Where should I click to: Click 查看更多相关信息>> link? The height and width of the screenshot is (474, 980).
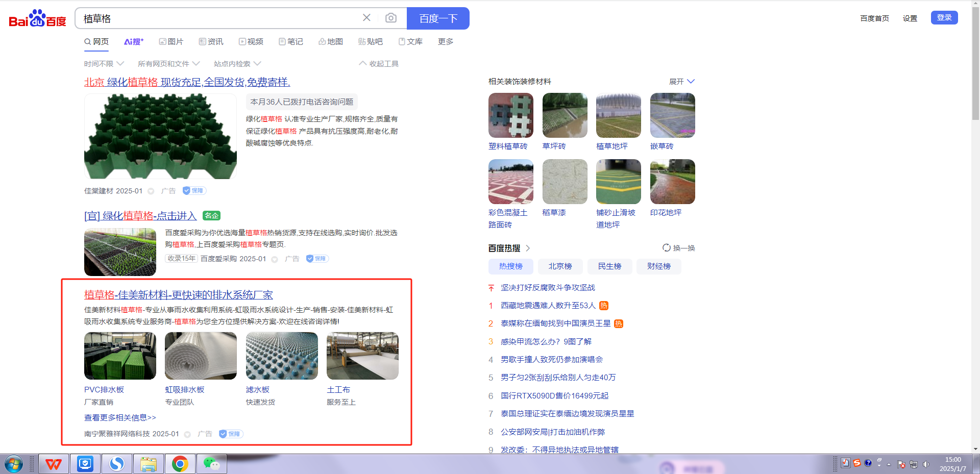[120, 417]
